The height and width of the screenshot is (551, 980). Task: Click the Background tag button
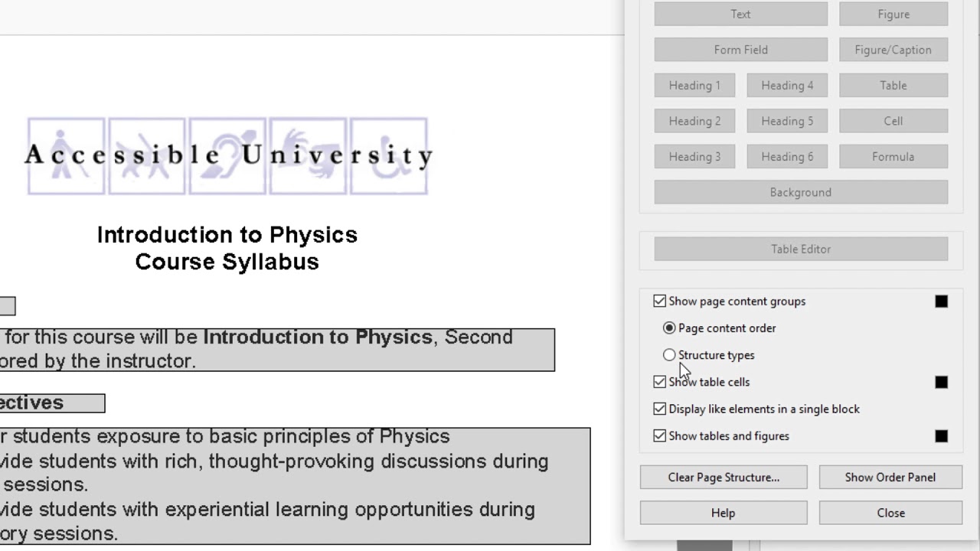(x=801, y=192)
